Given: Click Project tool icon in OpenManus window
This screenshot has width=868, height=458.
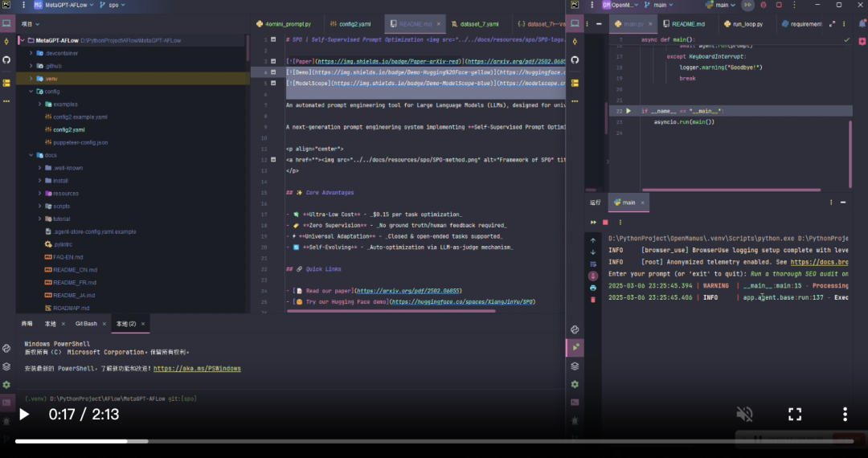Looking at the screenshot, I should pos(575,23).
